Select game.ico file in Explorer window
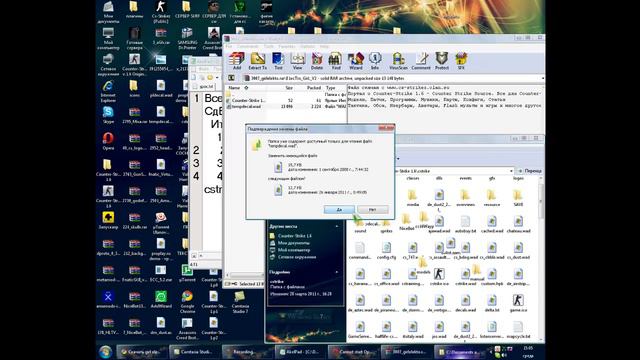This screenshot has width=640, height=360. [x=518, y=303]
